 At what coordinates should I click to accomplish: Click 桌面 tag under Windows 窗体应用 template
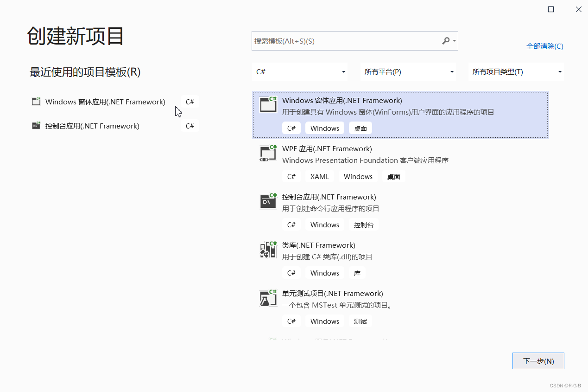(360, 128)
